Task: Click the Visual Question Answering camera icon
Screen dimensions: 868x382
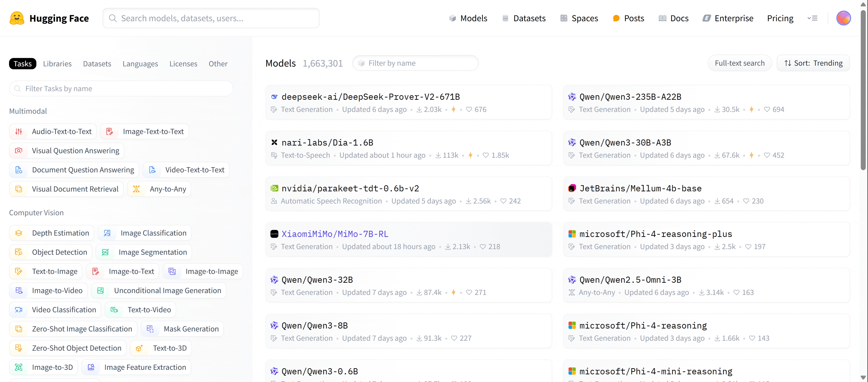Action: tap(19, 151)
